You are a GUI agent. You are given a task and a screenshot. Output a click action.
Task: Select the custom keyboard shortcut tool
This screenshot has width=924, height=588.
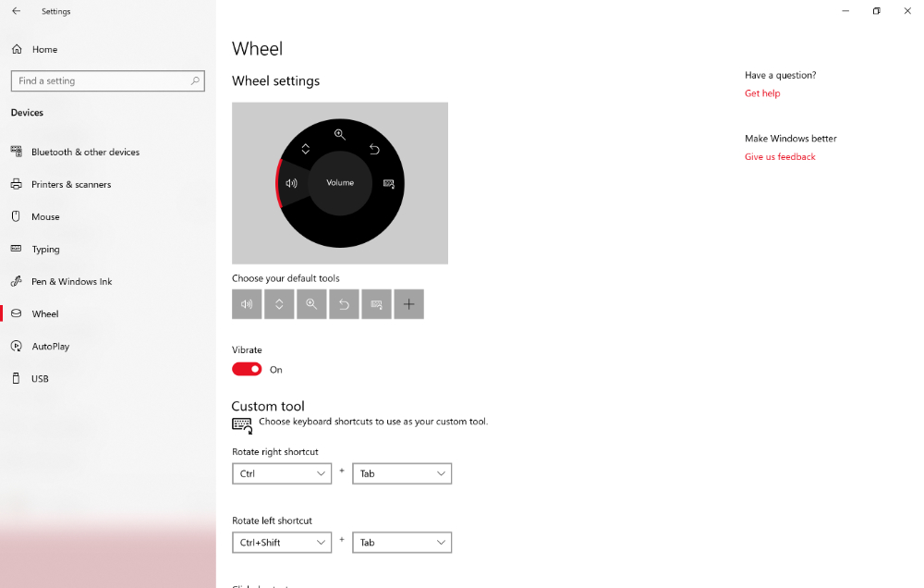(376, 303)
